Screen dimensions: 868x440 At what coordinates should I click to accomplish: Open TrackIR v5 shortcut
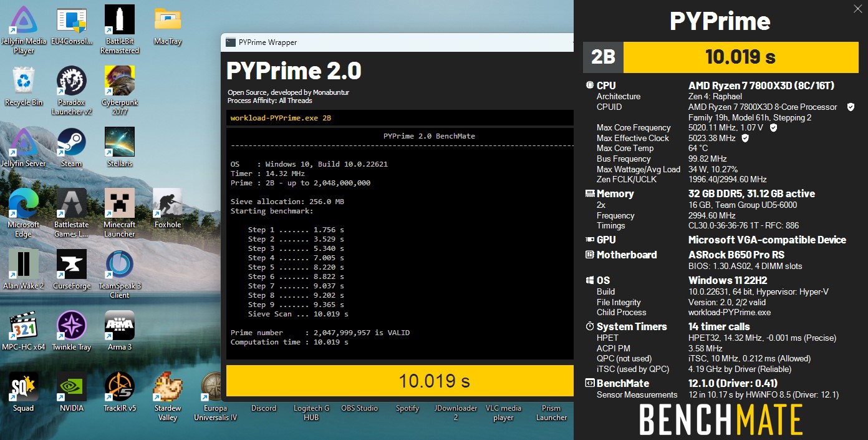coord(119,392)
